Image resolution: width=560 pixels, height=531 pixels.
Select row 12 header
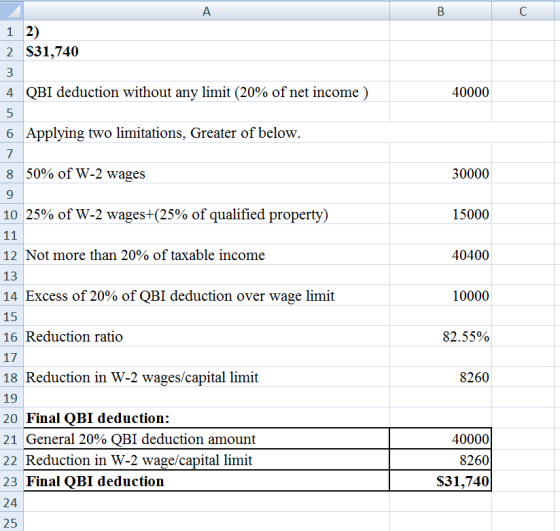click(12, 255)
